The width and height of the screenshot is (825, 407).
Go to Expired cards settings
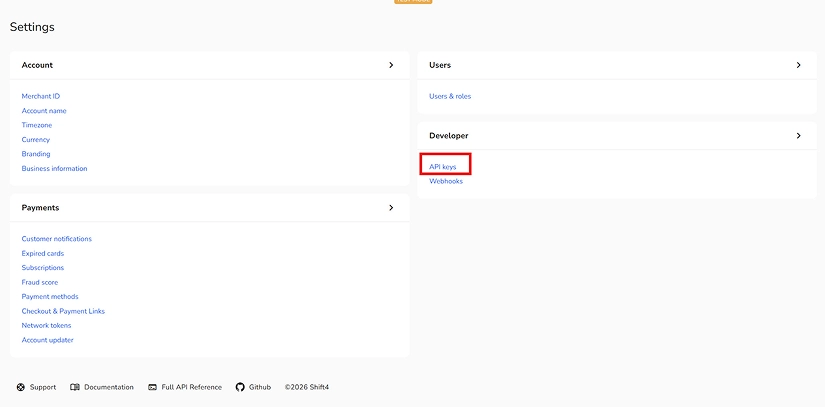pyautogui.click(x=43, y=253)
